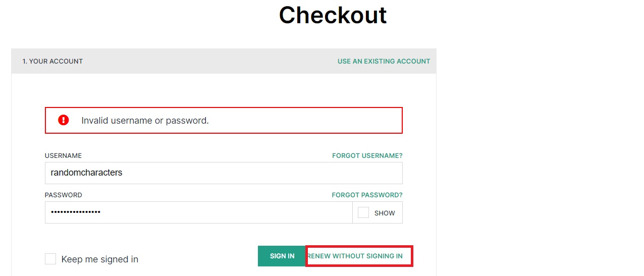Click the PASSWORD field label
This screenshot has width=644, height=276.
(x=63, y=195)
